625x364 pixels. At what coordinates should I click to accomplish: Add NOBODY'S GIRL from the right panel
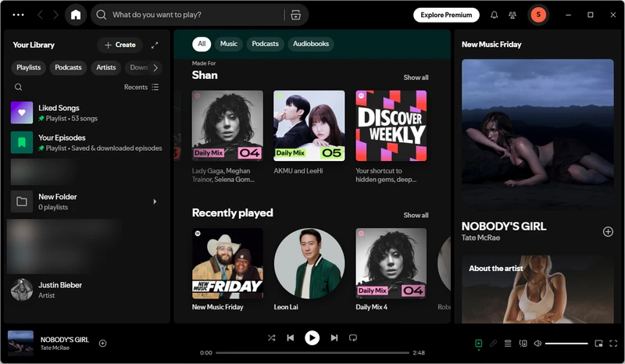(x=608, y=232)
